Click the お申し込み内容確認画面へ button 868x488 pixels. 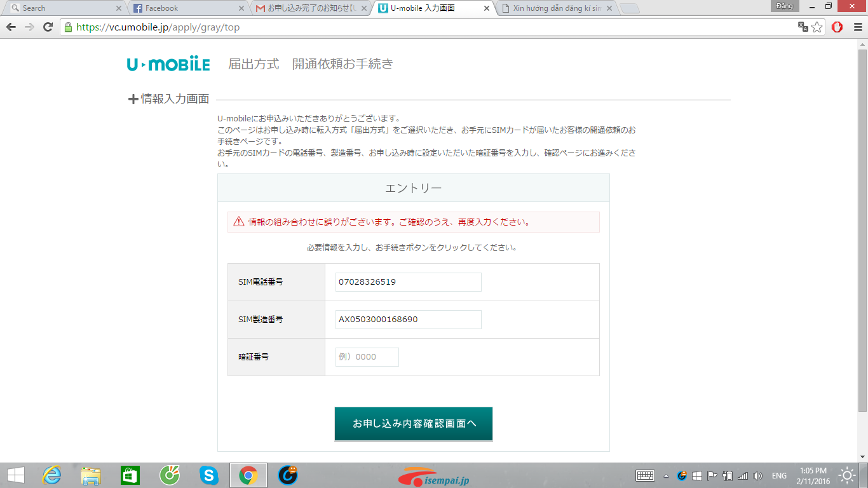pos(414,424)
